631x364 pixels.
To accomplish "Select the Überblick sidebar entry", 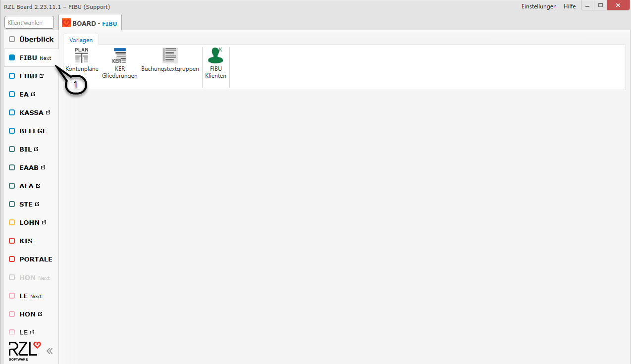I will pos(31,39).
